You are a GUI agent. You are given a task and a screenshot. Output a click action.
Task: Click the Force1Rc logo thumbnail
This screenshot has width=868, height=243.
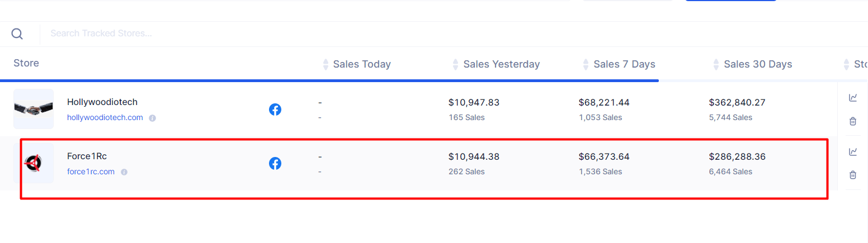point(34,163)
